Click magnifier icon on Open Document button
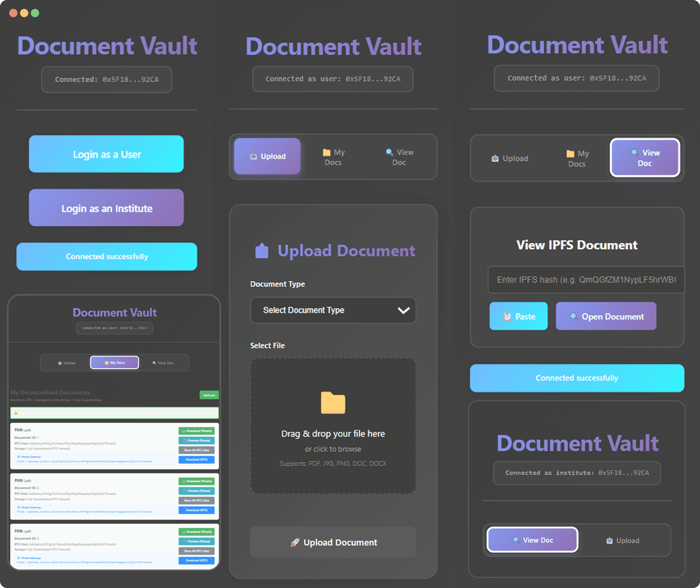This screenshot has height=588, width=700. [x=574, y=316]
